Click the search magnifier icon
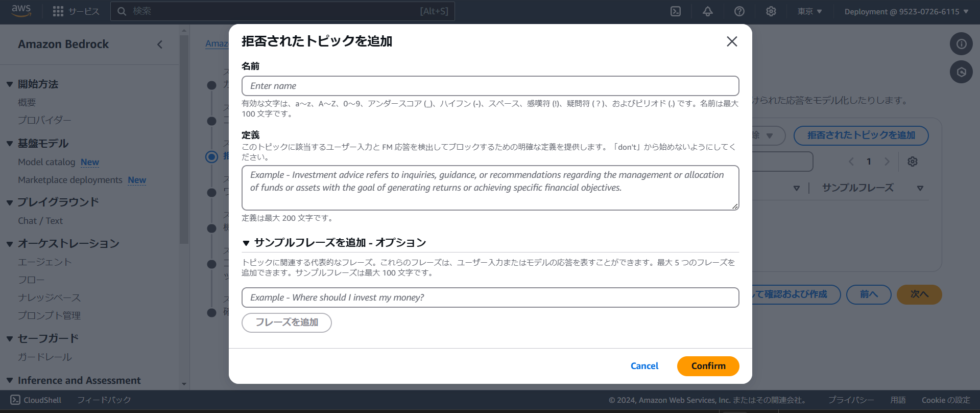 [122, 11]
